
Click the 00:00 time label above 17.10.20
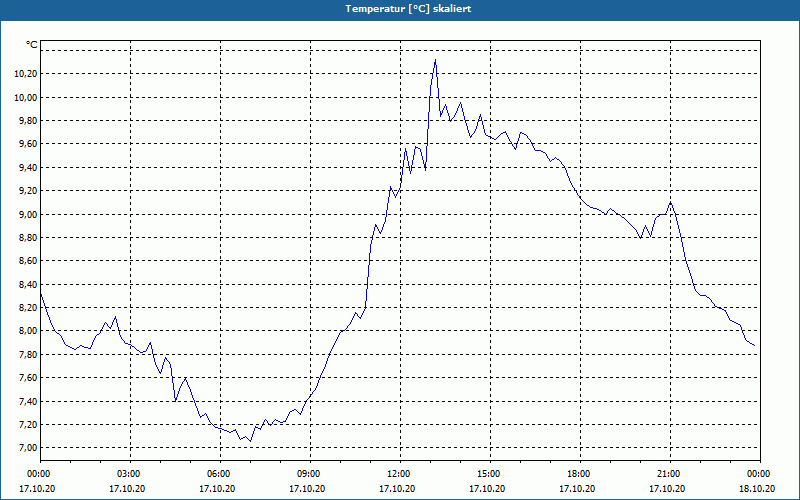point(38,474)
